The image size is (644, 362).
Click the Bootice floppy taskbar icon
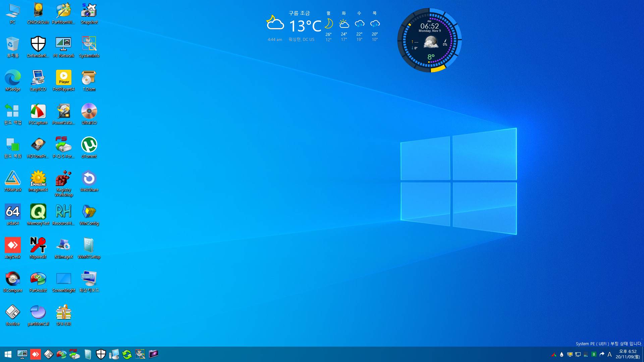click(x=49, y=354)
